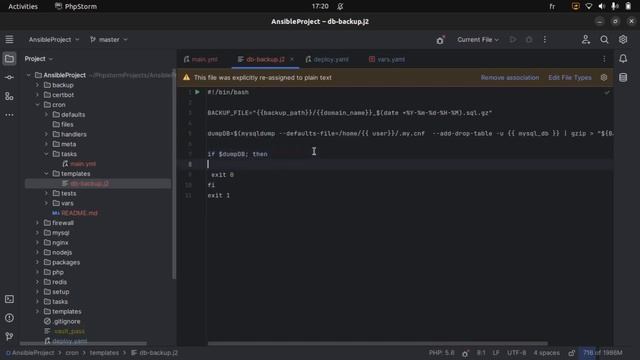This screenshot has width=640, height=360.
Task: Collapse the templates folder inside cron
Action: point(47,173)
